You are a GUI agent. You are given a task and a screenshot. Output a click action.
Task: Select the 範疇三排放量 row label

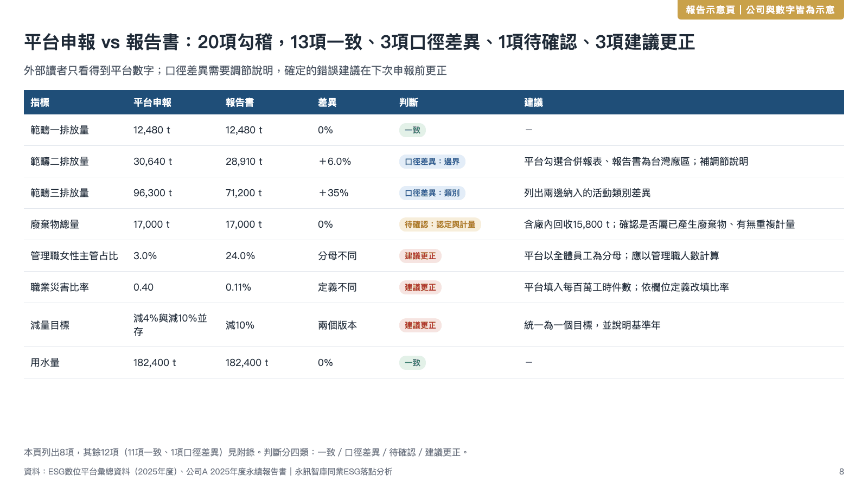60,193
